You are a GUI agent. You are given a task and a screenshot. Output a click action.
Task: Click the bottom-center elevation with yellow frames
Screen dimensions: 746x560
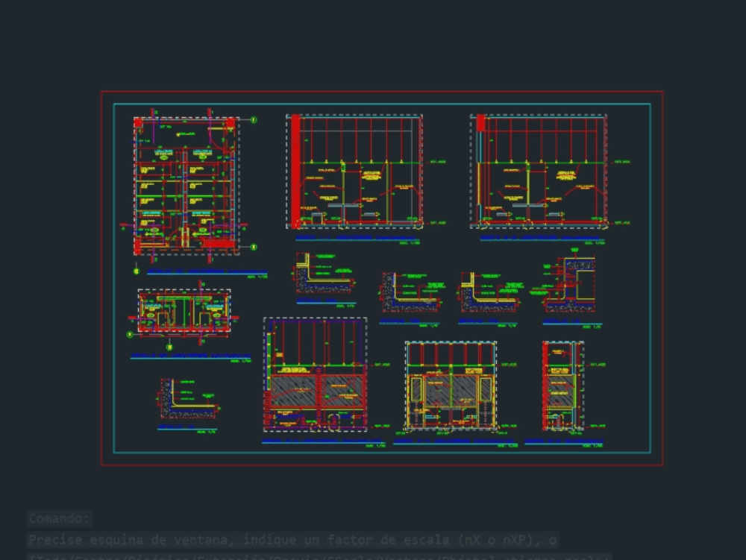pos(451,386)
